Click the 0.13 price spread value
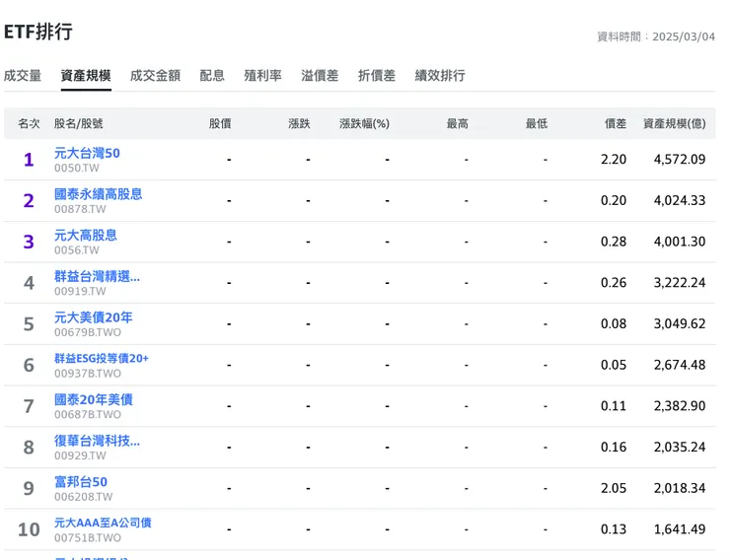Viewport: 730px width, 560px height. (x=614, y=529)
